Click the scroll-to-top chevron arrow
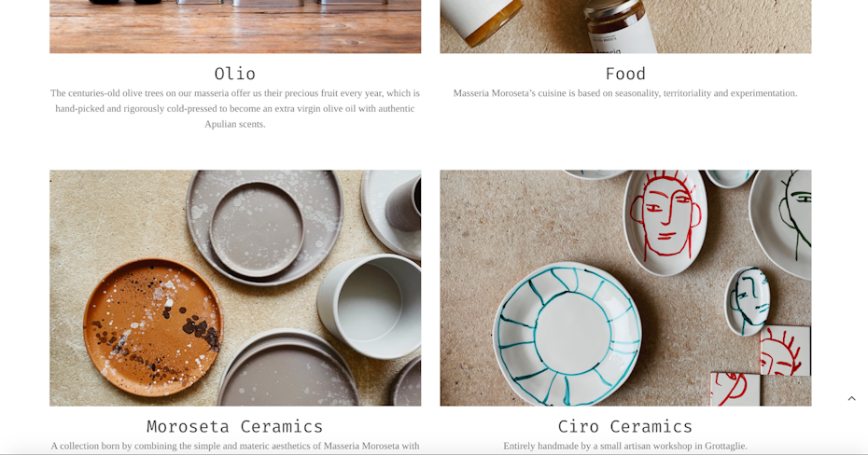This screenshot has height=455, width=868. point(851,399)
